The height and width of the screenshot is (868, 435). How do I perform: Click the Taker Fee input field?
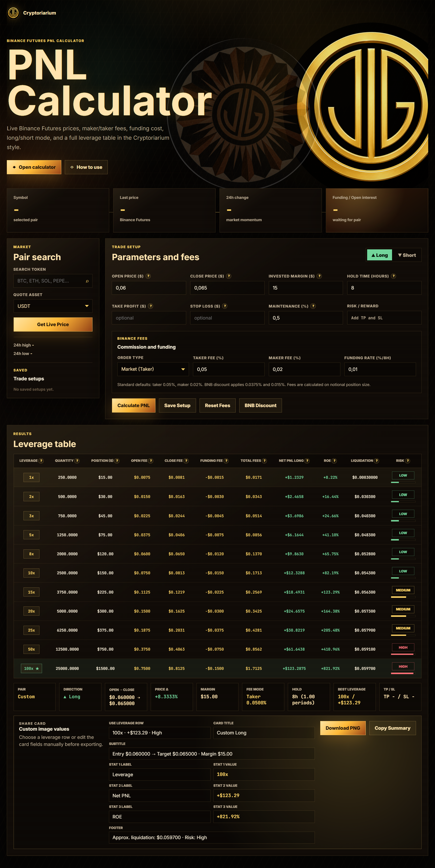(x=228, y=369)
